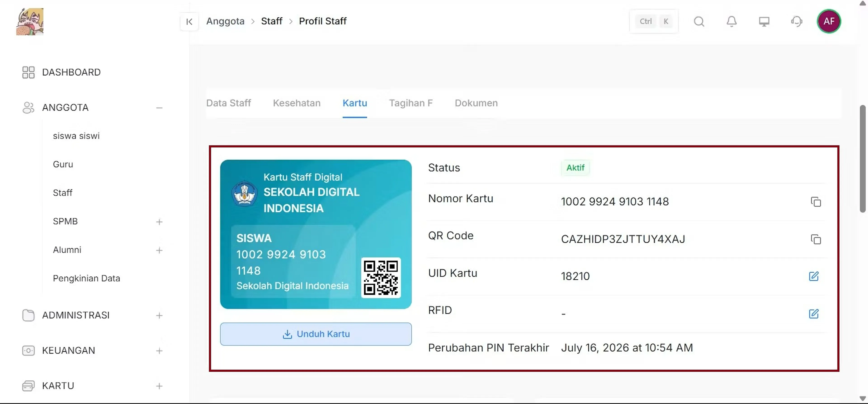Viewport: 868px width, 404px height.
Task: Click the UID value 18210
Action: [575, 276]
